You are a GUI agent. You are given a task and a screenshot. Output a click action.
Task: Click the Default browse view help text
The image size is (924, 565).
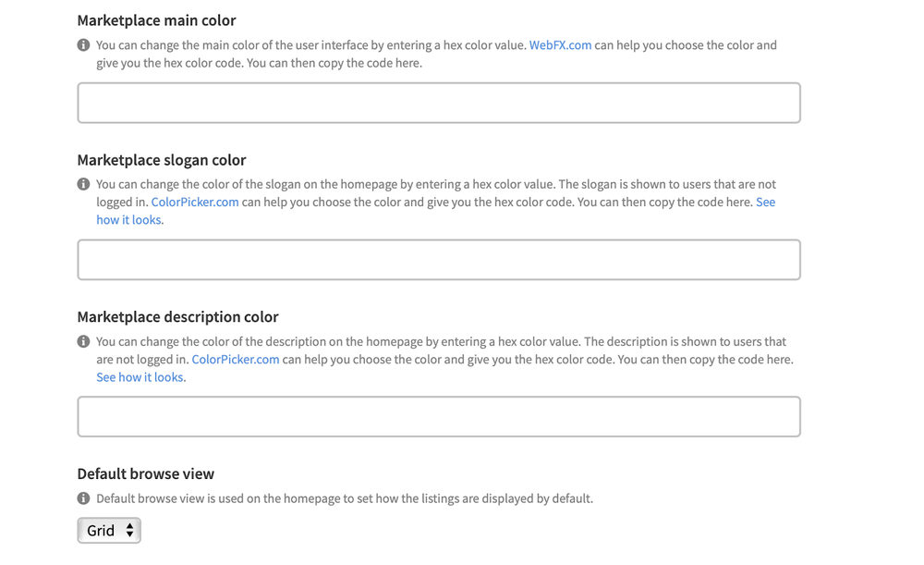tap(345, 498)
